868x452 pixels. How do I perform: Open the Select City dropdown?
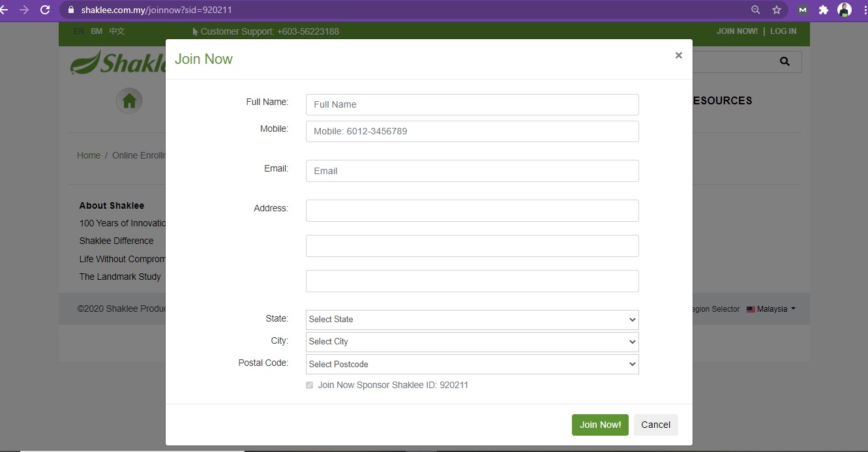pos(472,342)
